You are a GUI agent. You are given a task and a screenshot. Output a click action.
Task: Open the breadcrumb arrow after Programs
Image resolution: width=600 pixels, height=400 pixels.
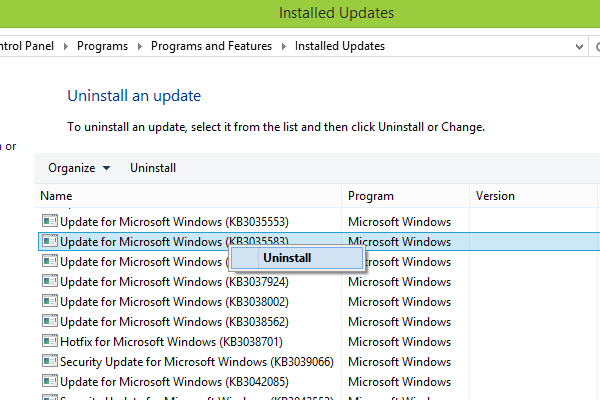[140, 46]
